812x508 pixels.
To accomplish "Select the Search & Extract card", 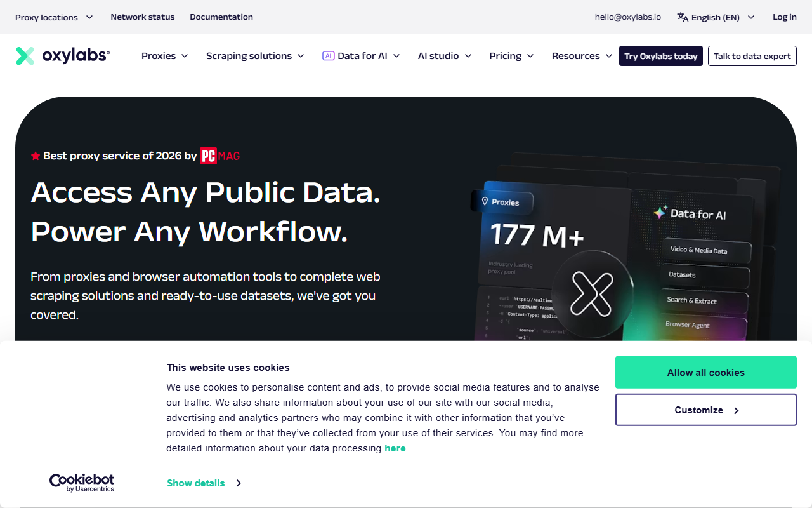I will pyautogui.click(x=705, y=300).
